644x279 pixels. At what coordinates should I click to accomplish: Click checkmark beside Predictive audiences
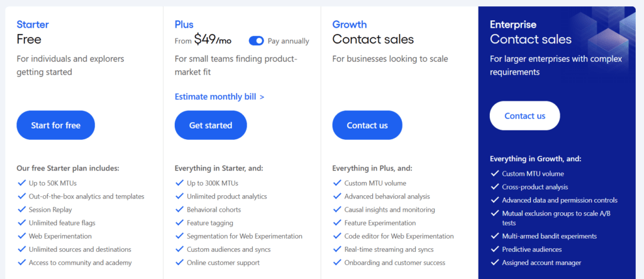495,249
